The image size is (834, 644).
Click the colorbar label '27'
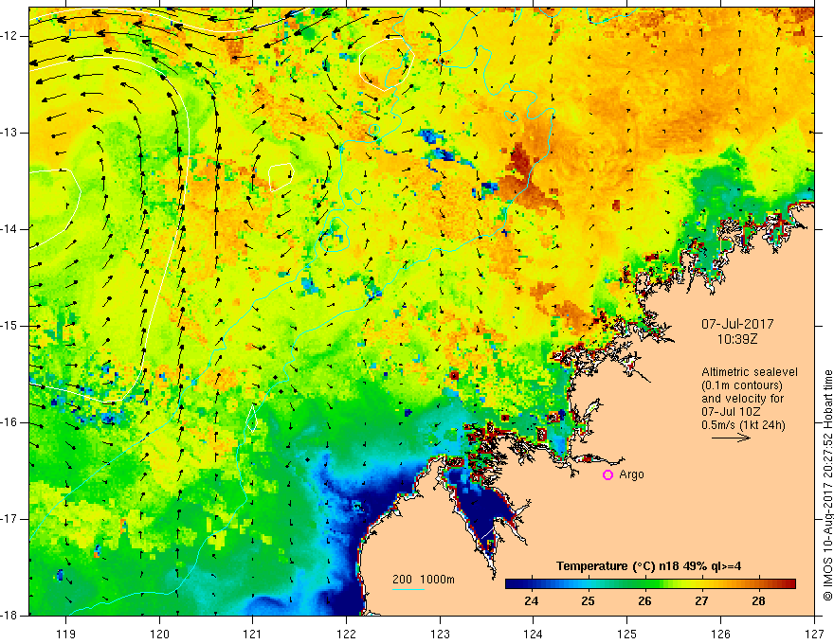[701, 601]
